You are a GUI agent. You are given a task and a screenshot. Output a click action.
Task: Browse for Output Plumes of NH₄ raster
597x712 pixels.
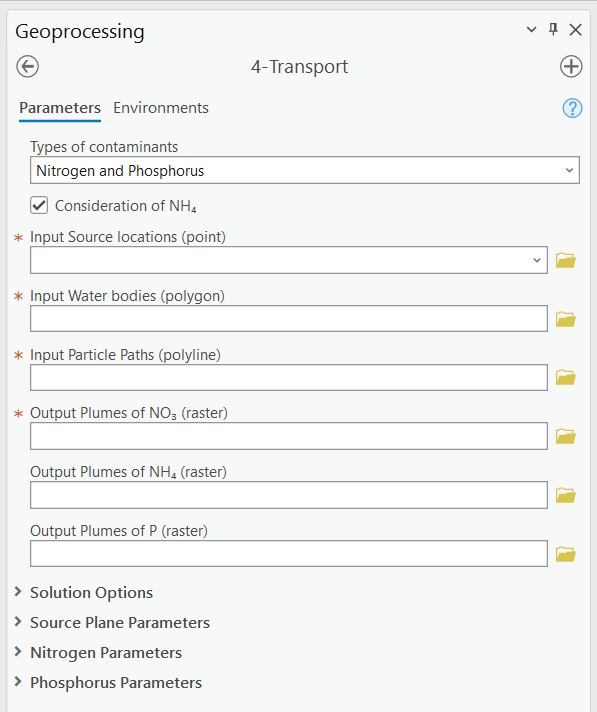[x=566, y=495]
